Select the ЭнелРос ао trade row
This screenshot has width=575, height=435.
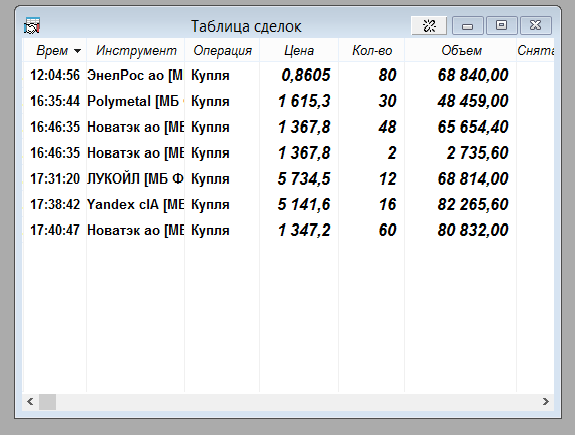point(288,75)
